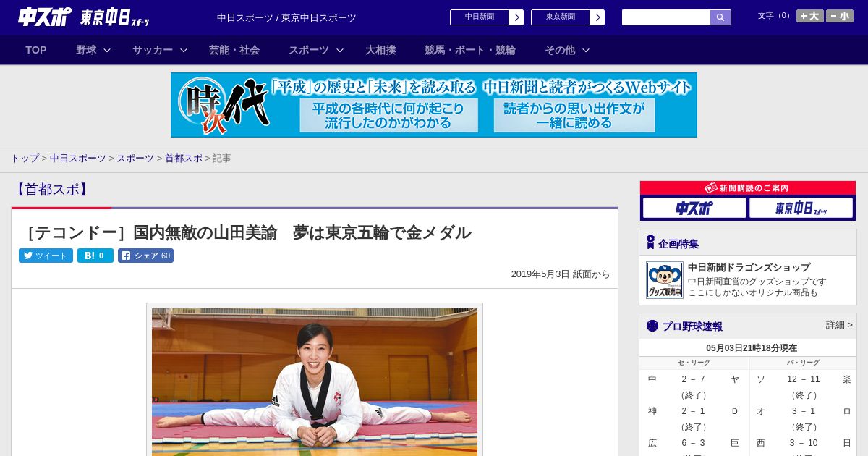Select the 広 6-3 巨 score row
The height and width of the screenshot is (456, 868).
pos(694,443)
